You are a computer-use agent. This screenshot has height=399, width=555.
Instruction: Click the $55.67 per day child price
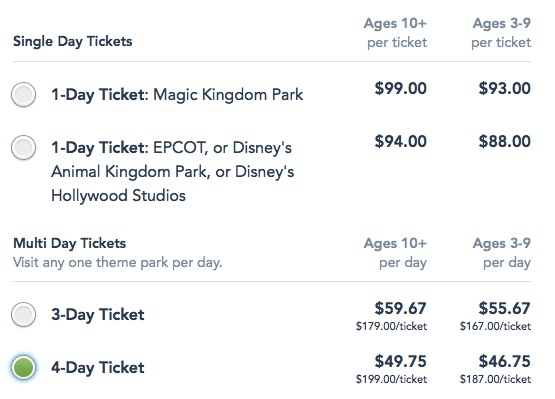pyautogui.click(x=504, y=308)
